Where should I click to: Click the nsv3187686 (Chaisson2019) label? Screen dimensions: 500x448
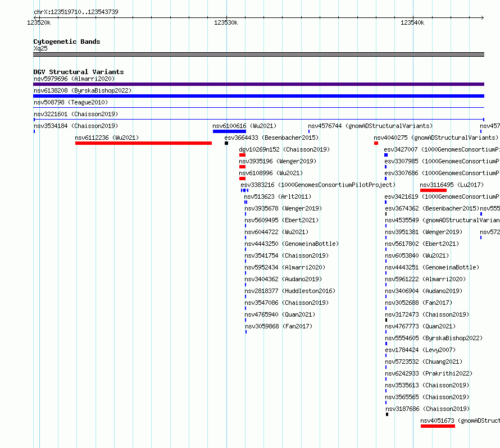click(x=428, y=409)
